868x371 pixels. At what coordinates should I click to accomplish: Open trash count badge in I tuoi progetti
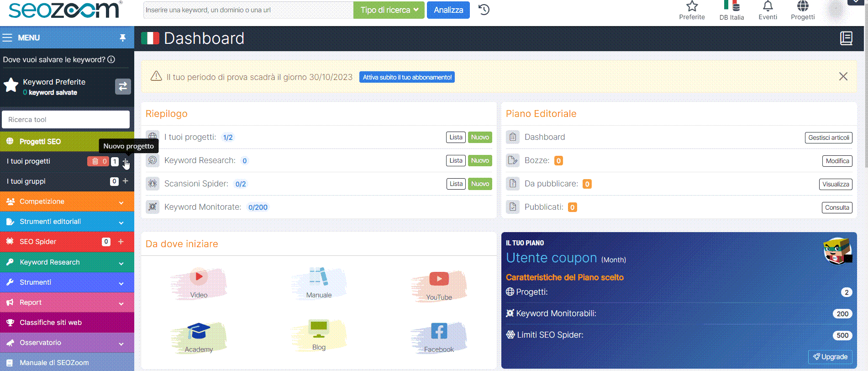(98, 161)
